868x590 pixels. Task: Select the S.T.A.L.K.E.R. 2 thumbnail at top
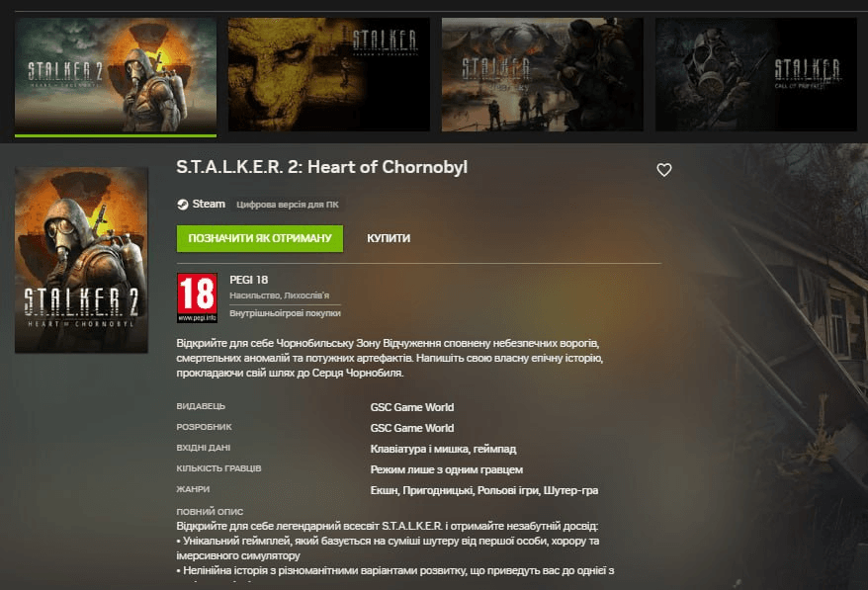click(116, 75)
